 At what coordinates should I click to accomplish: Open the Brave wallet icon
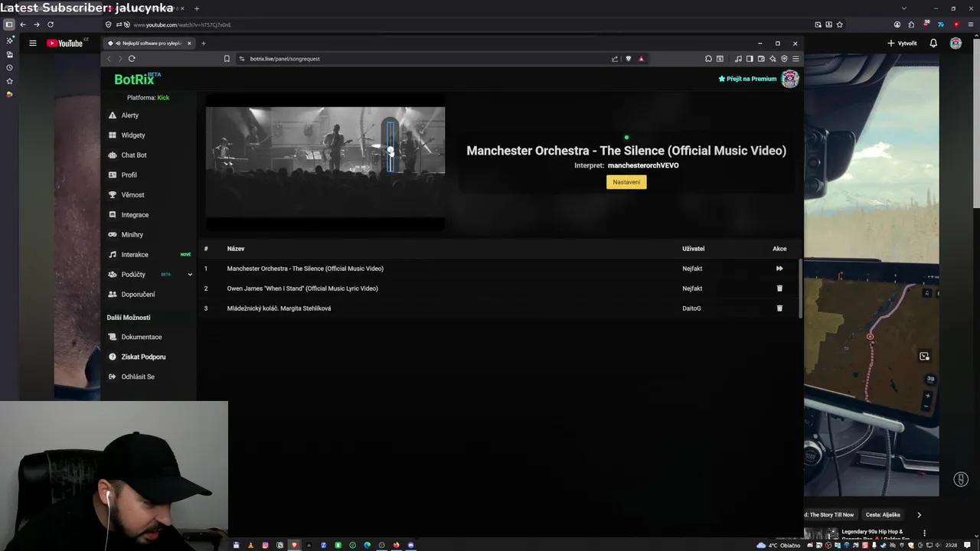pyautogui.click(x=761, y=59)
